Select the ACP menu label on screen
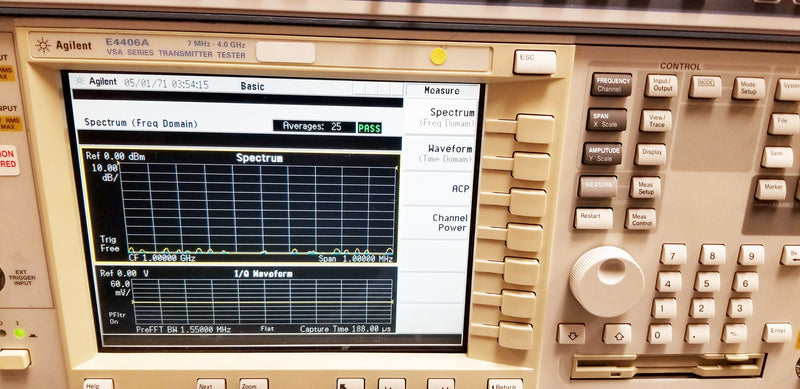This screenshot has width=800, height=389. pyautogui.click(x=460, y=189)
